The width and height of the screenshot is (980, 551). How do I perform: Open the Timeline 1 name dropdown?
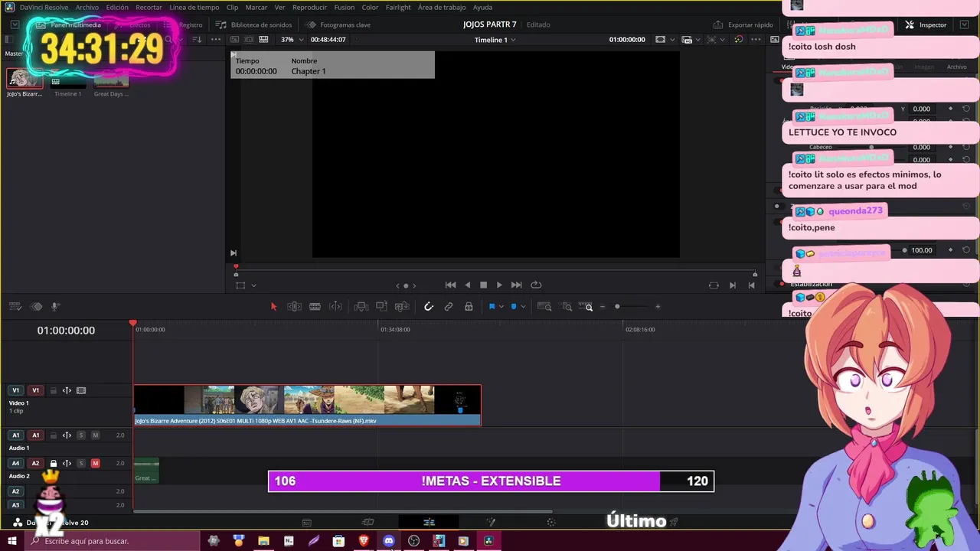(495, 39)
